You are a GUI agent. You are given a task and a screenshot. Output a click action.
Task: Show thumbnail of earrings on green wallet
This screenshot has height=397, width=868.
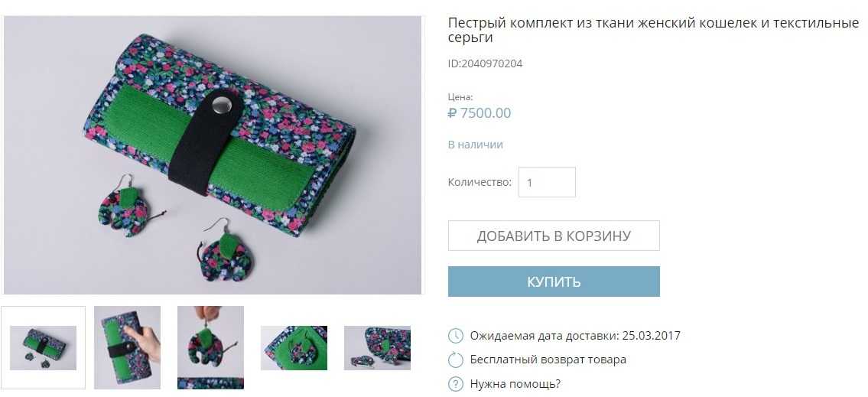(x=294, y=348)
